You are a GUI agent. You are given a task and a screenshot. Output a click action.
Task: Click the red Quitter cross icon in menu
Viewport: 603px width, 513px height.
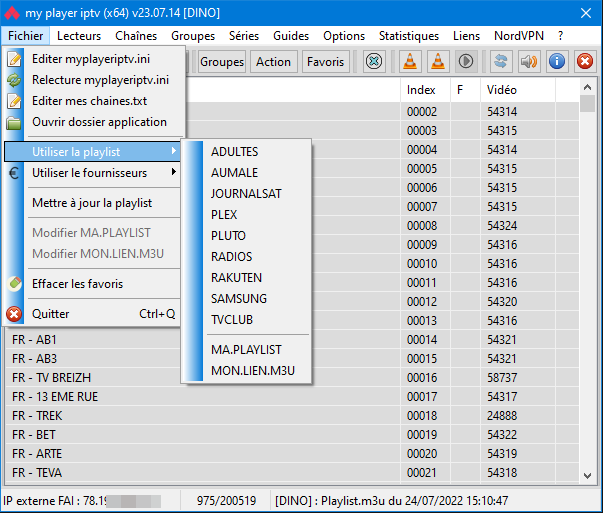(14, 314)
